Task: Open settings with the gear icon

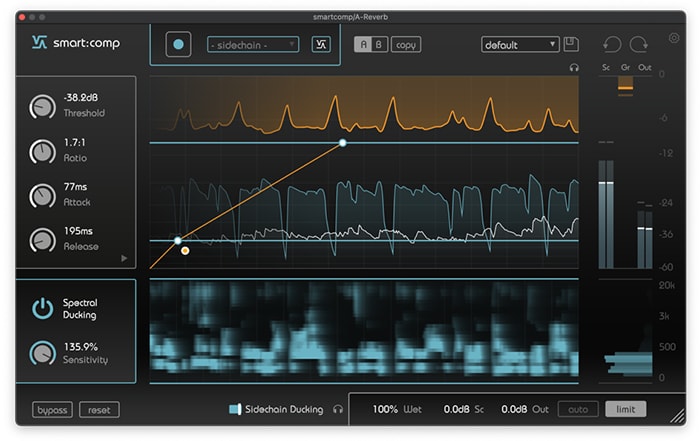Action: 674,38
